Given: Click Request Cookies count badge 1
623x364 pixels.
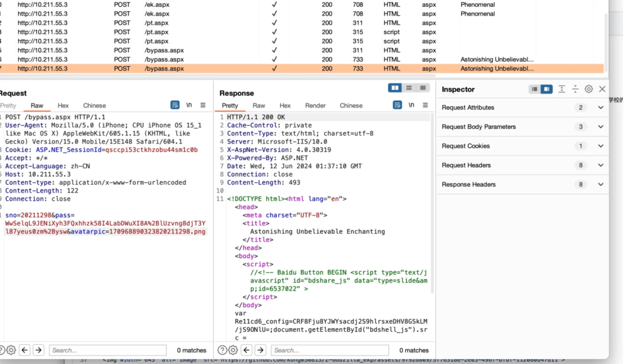Looking at the screenshot, I should pos(581,146).
